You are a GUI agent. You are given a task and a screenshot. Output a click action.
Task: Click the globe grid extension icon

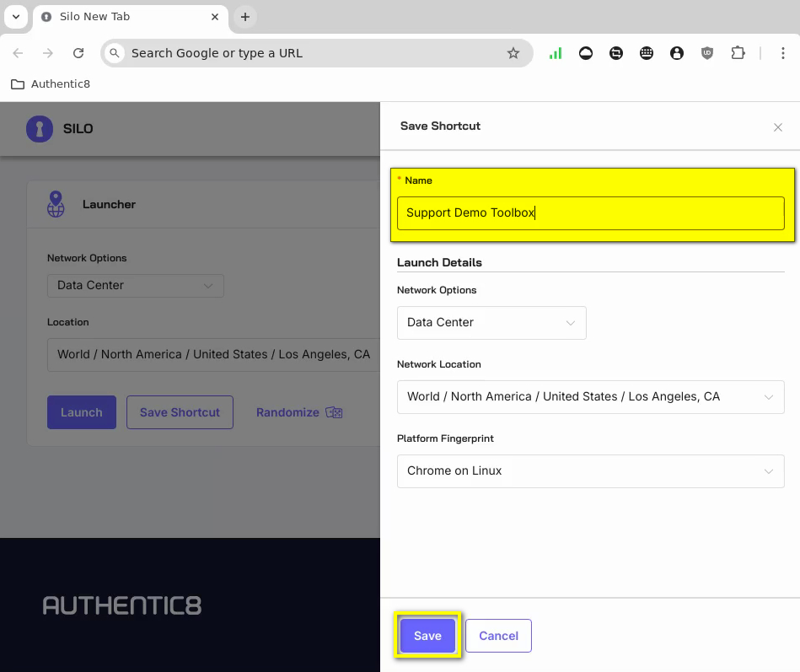point(647,53)
